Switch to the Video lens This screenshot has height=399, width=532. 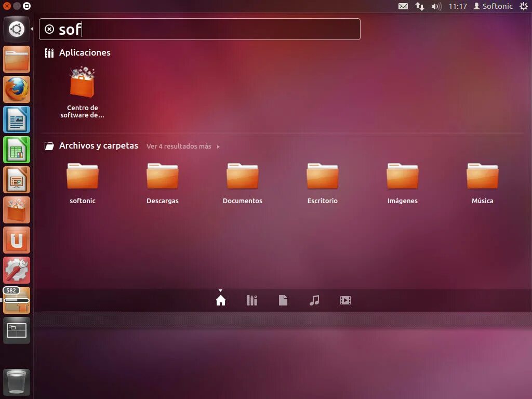pos(345,300)
